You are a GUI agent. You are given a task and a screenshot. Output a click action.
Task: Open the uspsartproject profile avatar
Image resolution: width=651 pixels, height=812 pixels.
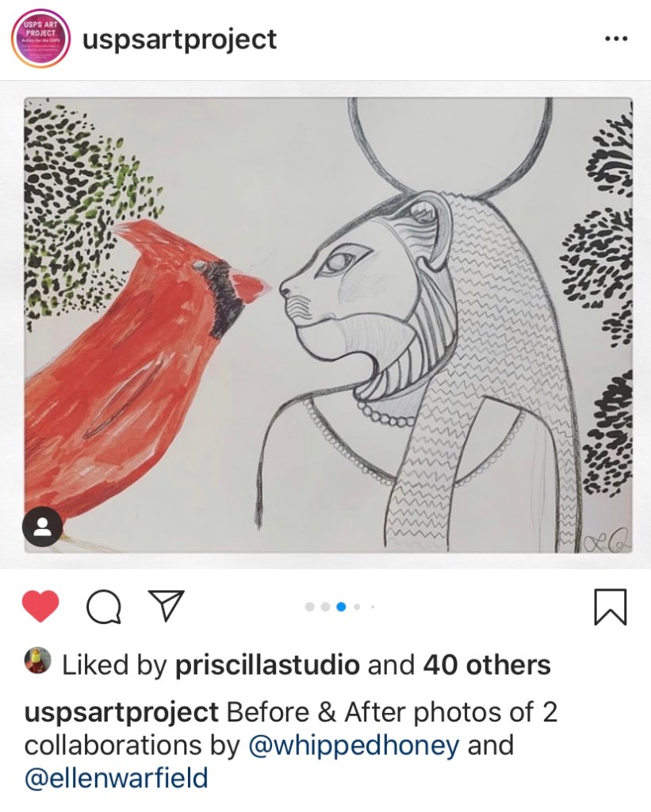click(40, 39)
